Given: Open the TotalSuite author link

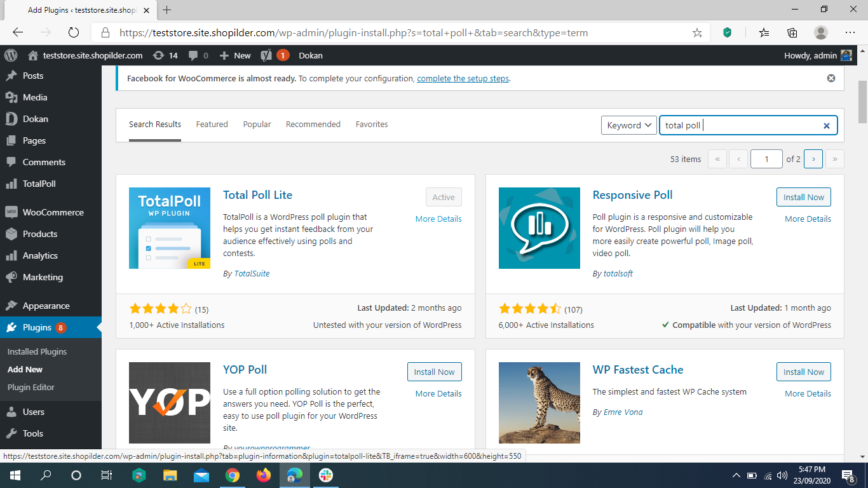Looking at the screenshot, I should 252,273.
